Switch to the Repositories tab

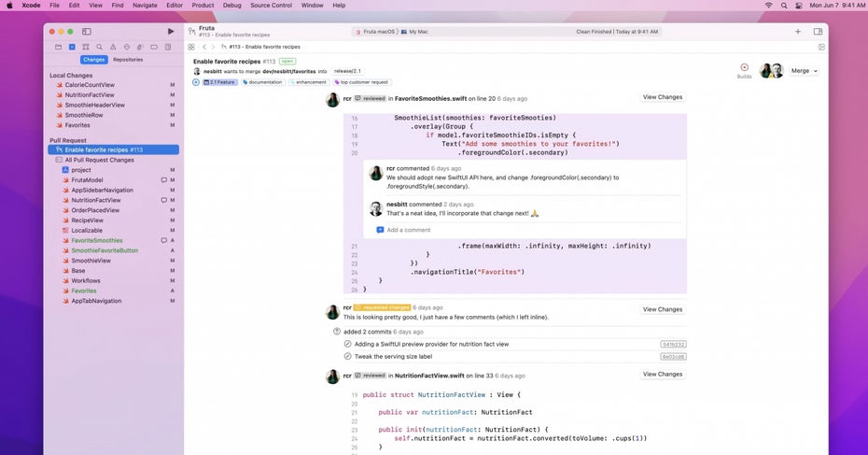128,59
